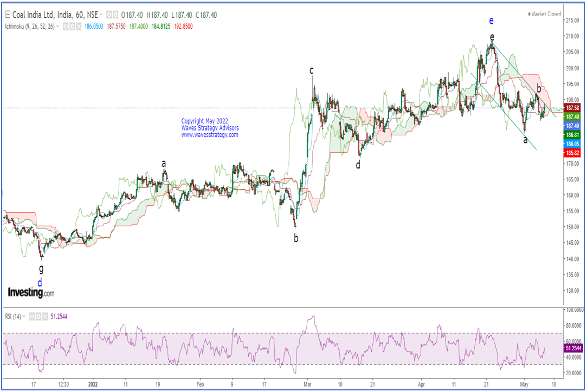Click the Coal India Ltd title text

pyautogui.click(x=34, y=15)
